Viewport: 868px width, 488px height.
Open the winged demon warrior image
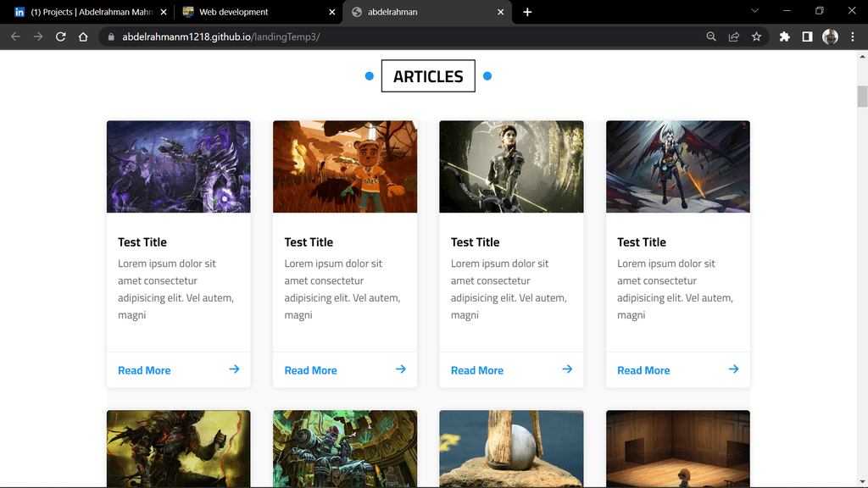(x=678, y=167)
